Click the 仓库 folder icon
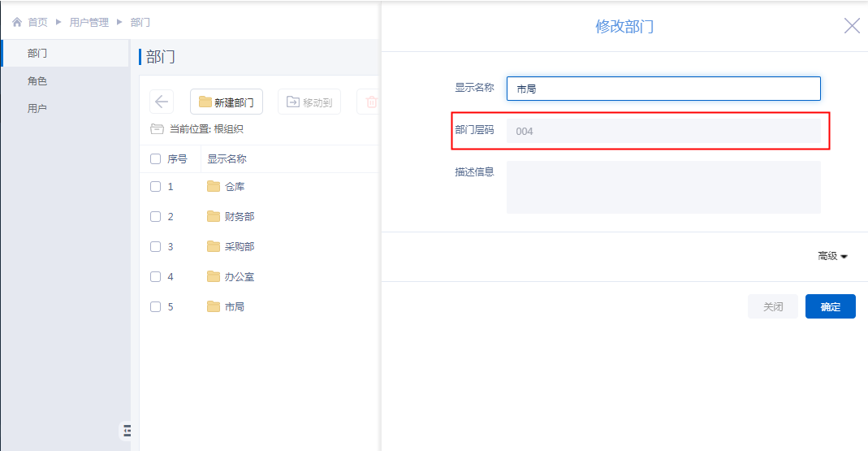The height and width of the screenshot is (451, 868). [214, 186]
